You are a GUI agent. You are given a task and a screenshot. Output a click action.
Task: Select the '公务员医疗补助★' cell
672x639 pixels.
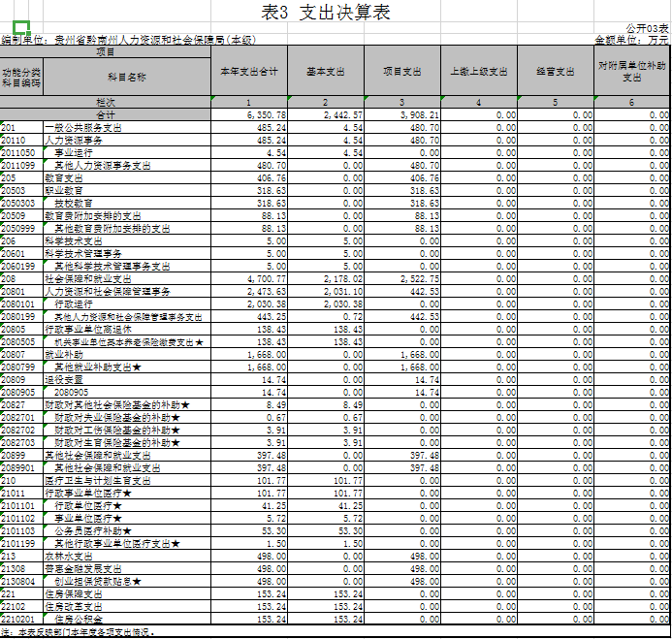[127, 530]
